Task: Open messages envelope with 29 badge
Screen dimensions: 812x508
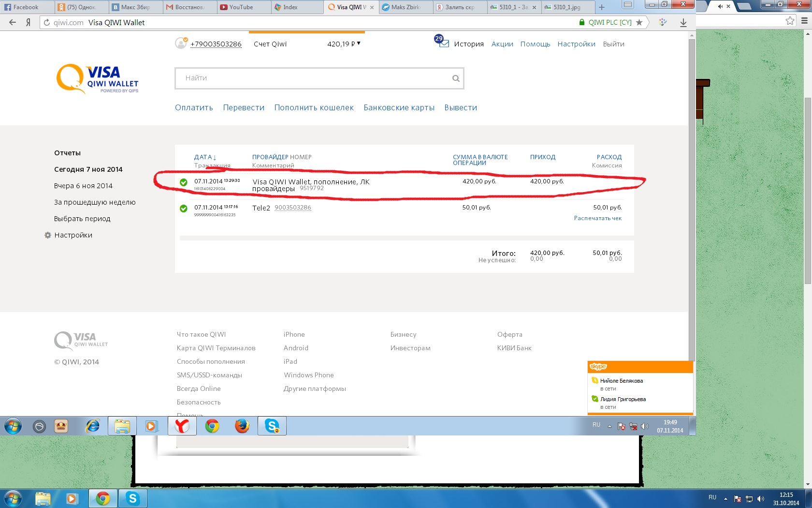Action: point(442,41)
